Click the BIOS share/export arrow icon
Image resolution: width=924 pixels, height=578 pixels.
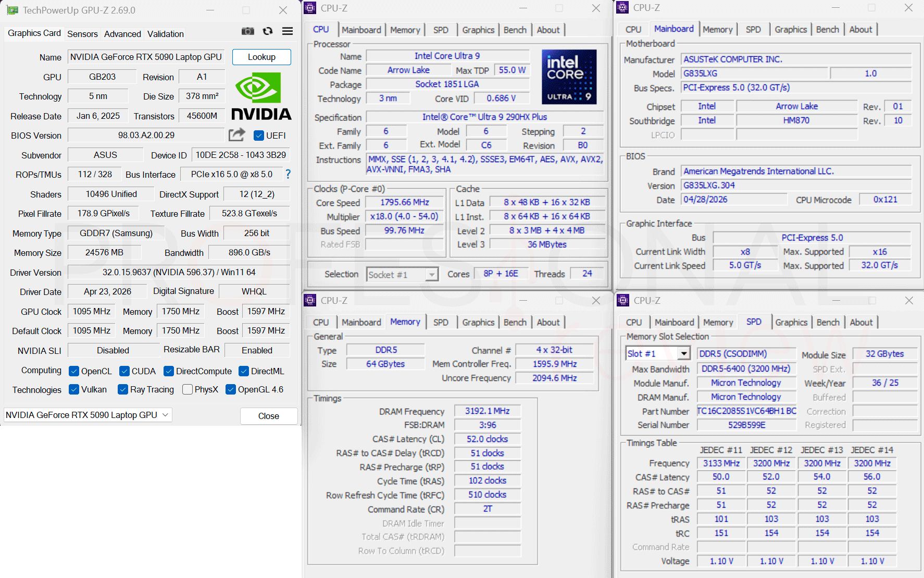coord(237,135)
